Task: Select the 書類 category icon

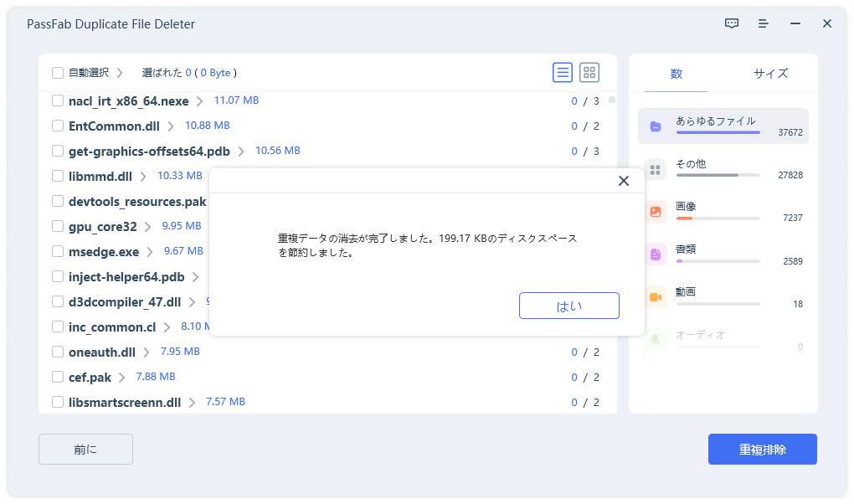Action: point(656,255)
